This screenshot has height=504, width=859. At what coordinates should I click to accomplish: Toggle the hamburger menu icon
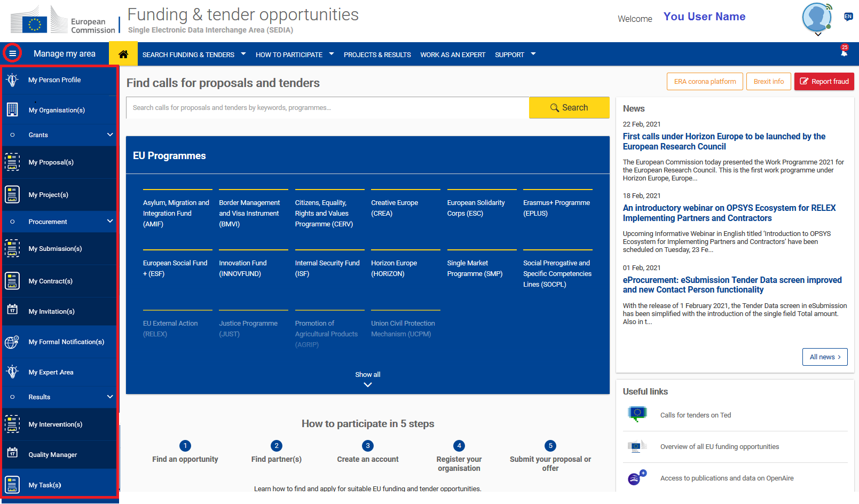[x=12, y=53]
